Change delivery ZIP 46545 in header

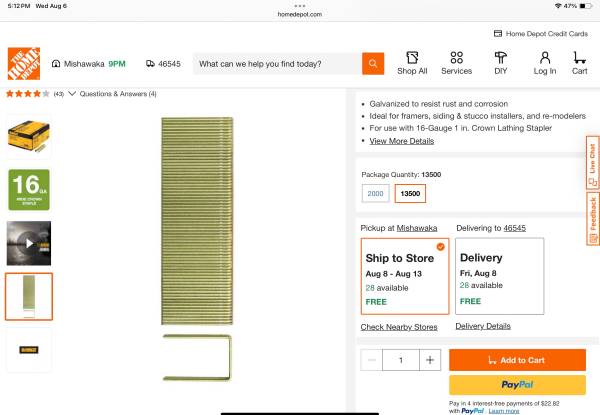pos(163,64)
